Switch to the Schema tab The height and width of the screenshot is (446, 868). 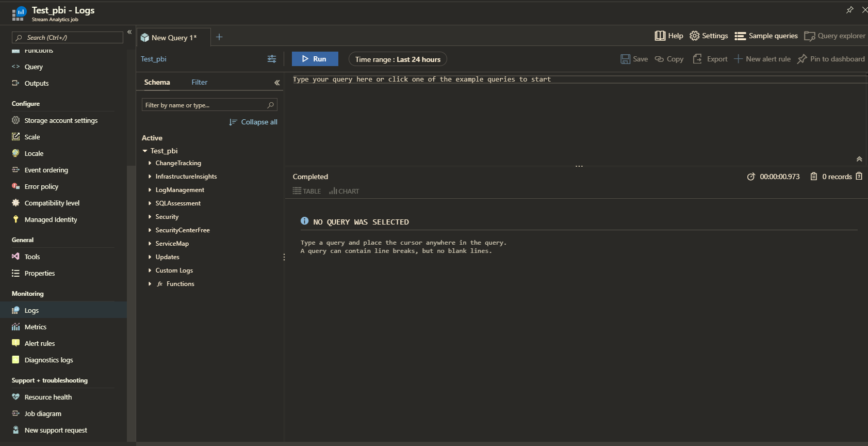(x=157, y=82)
